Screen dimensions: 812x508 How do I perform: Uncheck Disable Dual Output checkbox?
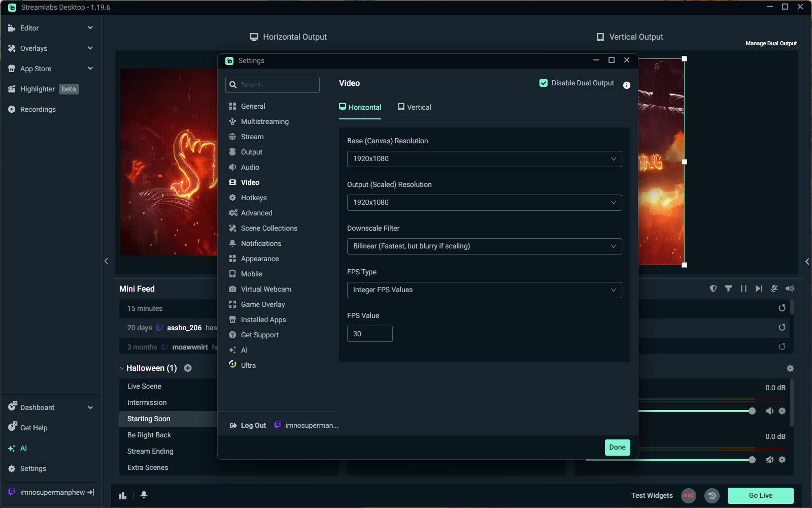pos(544,83)
